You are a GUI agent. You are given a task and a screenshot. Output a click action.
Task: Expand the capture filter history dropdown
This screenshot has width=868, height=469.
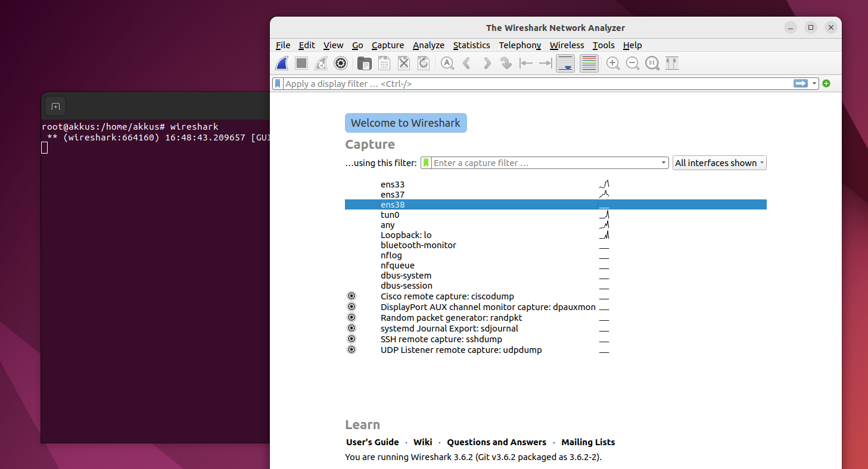pyautogui.click(x=664, y=163)
